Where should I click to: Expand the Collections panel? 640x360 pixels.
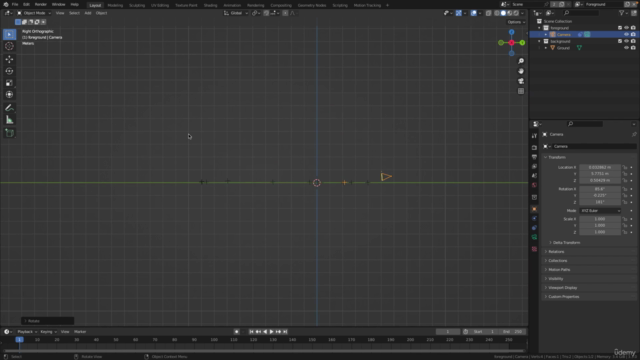[x=558, y=260]
